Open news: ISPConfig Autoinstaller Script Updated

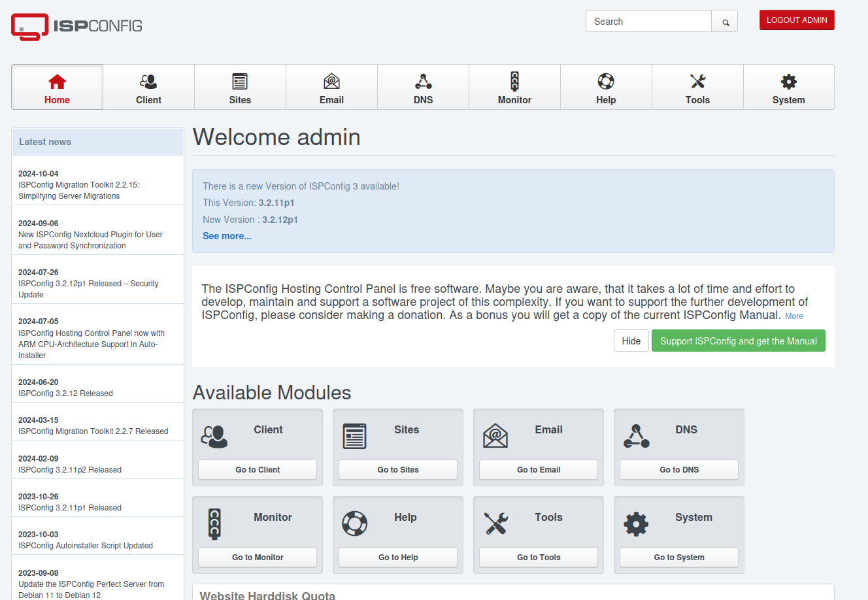tap(86, 546)
